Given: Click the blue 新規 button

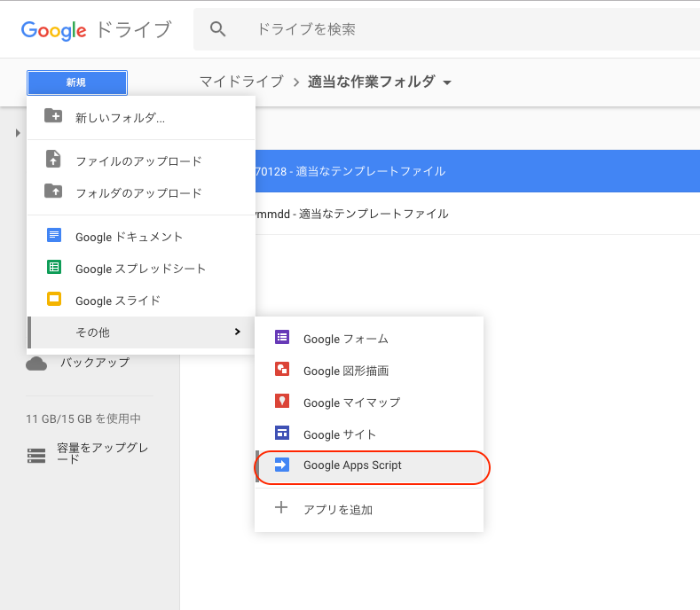Looking at the screenshot, I should pyautogui.click(x=77, y=82).
